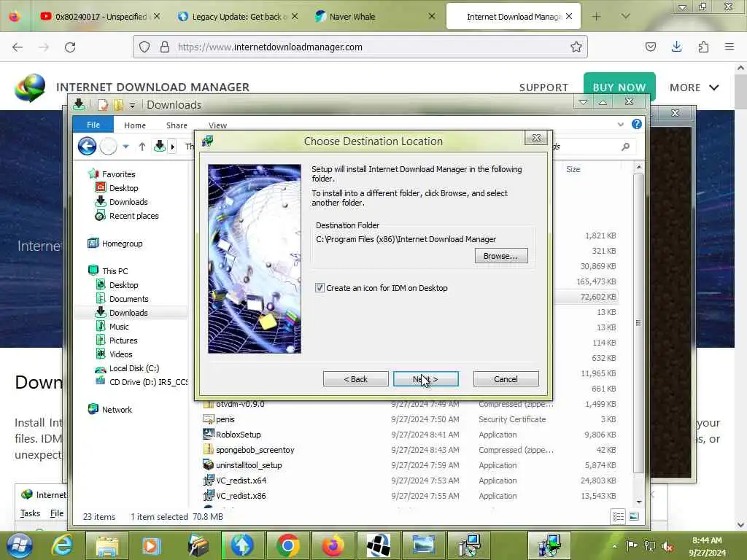Launch Internet Explorer from the taskbar

63,545
